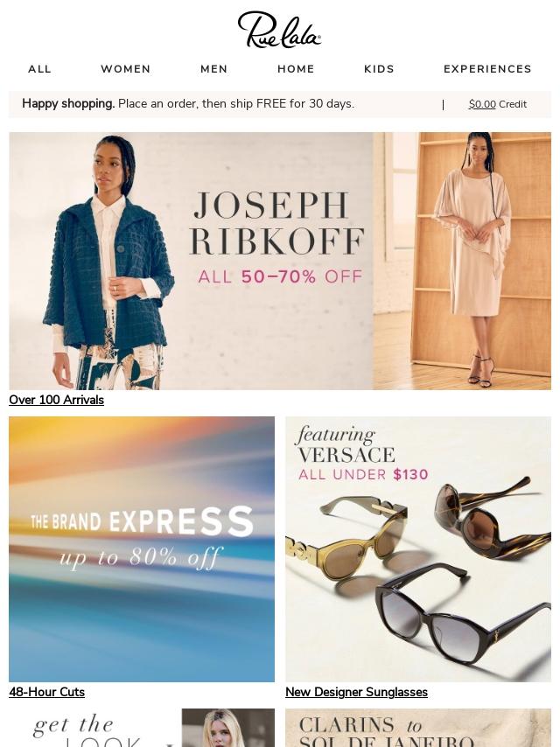Open the KIDS section
Image resolution: width=560 pixels, height=747 pixels.
point(380,69)
